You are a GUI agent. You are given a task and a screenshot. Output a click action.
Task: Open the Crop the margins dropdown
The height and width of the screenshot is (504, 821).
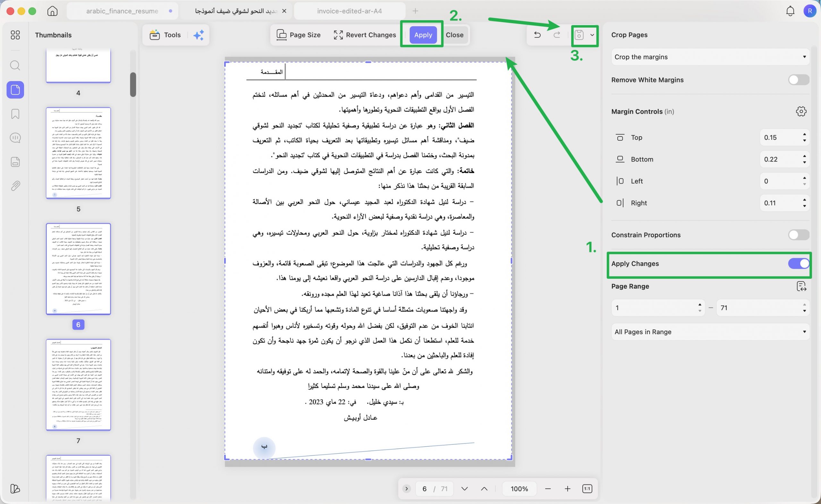[x=710, y=57]
